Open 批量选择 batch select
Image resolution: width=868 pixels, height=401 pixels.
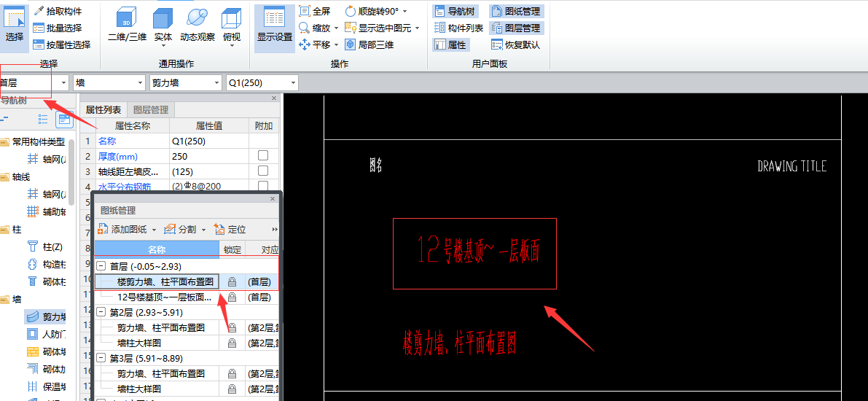(x=58, y=28)
